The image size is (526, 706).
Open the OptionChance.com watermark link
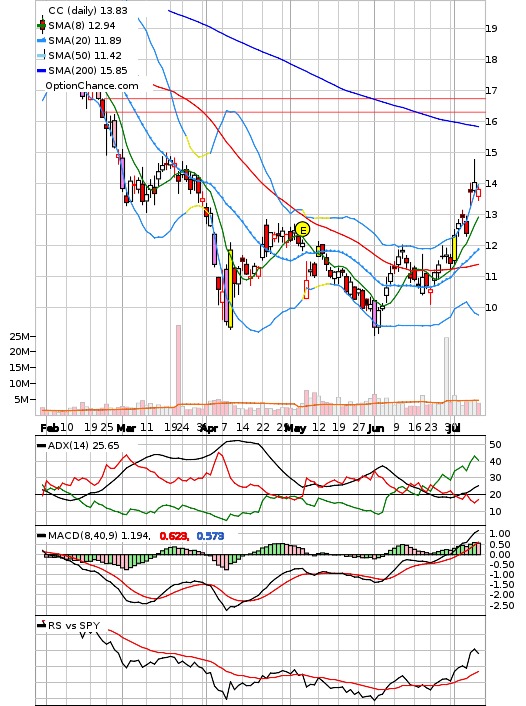click(91, 86)
